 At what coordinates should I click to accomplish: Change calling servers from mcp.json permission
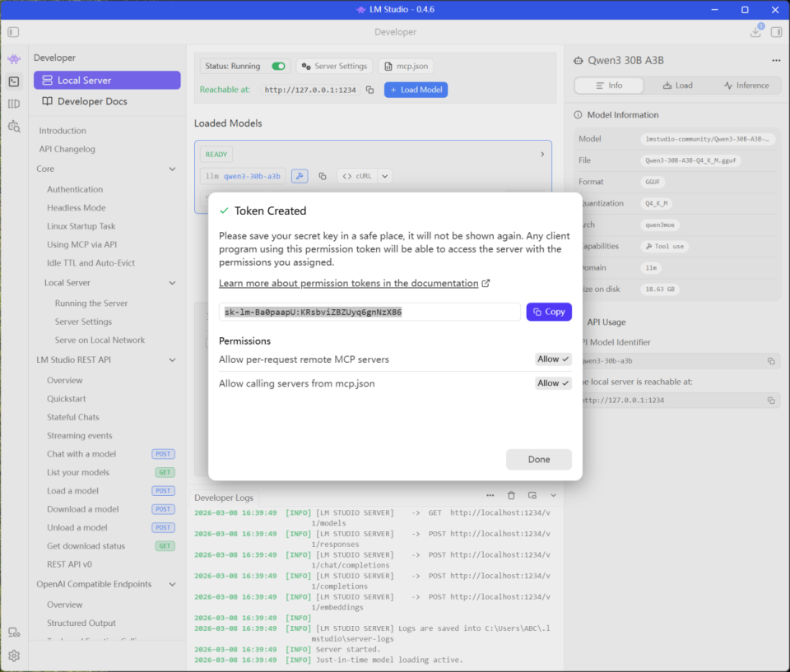pos(553,382)
